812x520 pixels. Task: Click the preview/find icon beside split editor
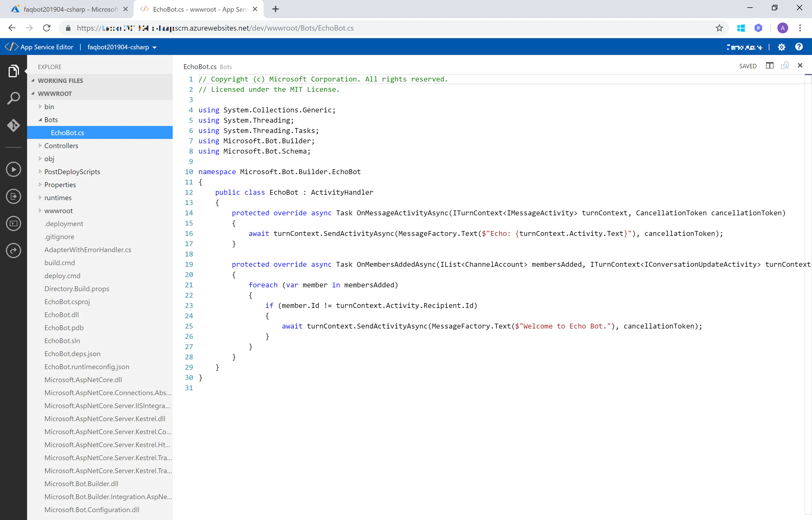(x=785, y=66)
